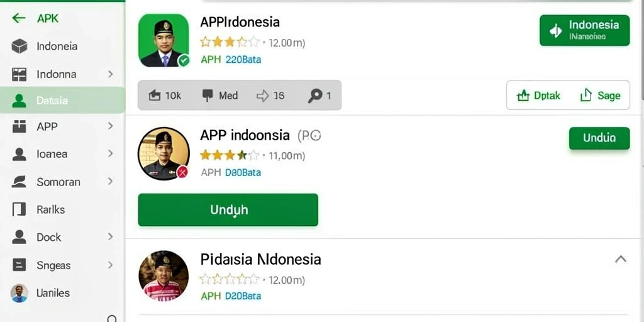Expand the Indonna sidebar chevron
Screen dimensions: 644x322
click(x=111, y=74)
